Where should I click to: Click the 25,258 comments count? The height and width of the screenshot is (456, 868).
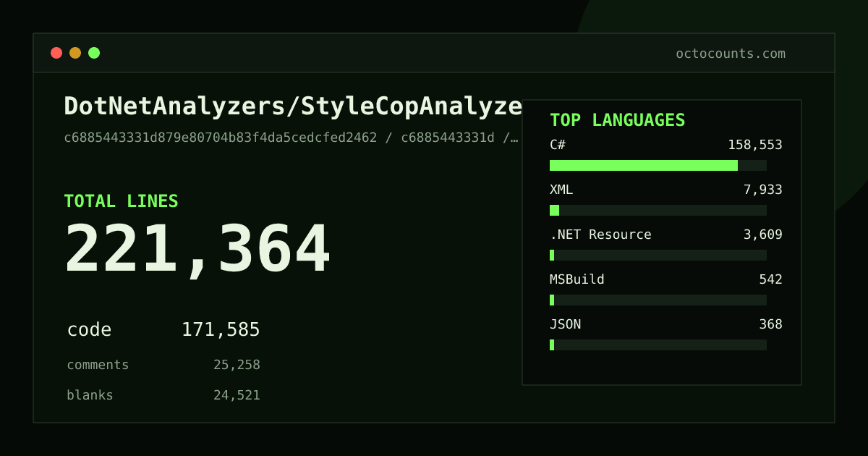[237, 365]
